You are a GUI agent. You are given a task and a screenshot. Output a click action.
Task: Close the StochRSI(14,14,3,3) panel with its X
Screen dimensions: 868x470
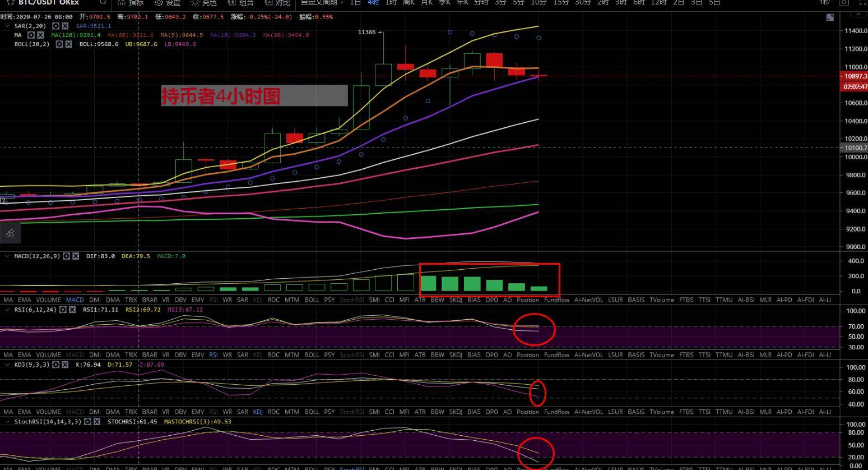(x=97, y=421)
